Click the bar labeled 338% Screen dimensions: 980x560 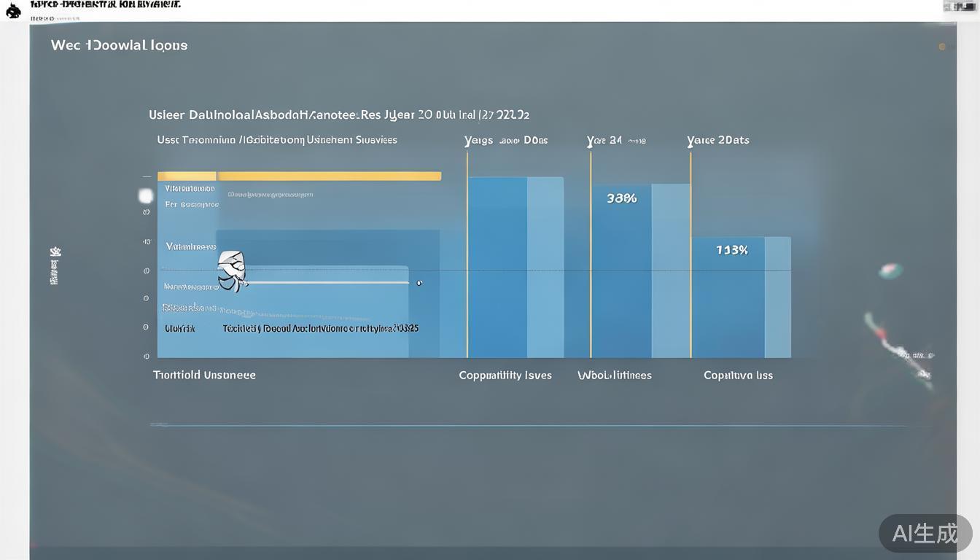[x=621, y=270]
